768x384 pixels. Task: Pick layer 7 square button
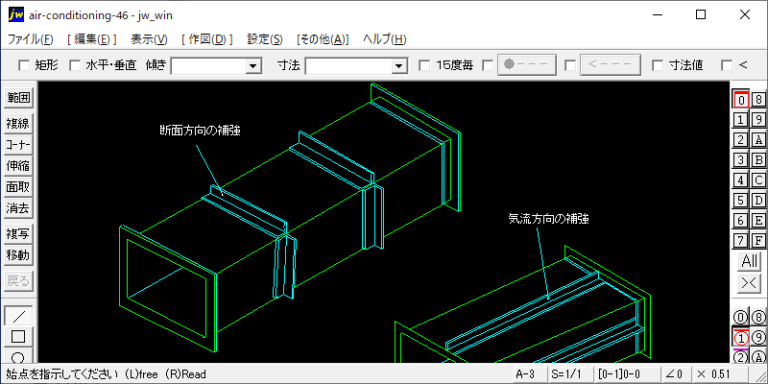click(x=741, y=240)
